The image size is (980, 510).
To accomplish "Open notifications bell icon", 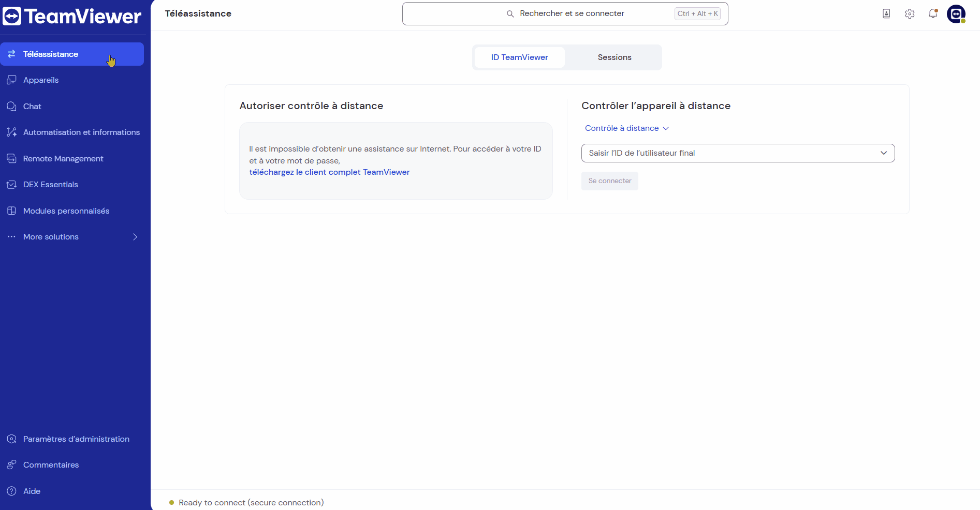I will 933,14.
